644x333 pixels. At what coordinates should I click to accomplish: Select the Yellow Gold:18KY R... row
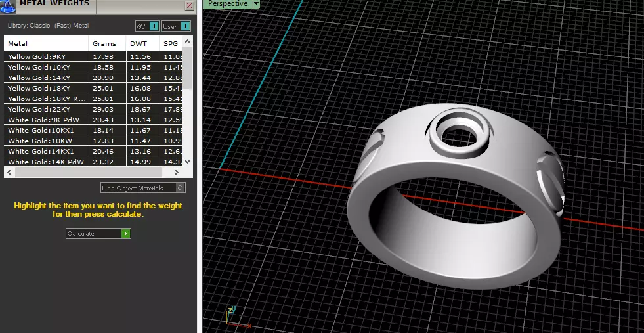click(93, 99)
